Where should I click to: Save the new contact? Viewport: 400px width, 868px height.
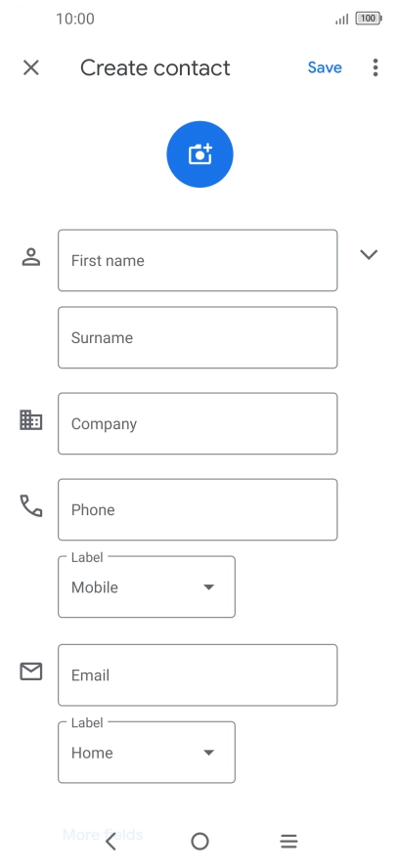tap(325, 67)
